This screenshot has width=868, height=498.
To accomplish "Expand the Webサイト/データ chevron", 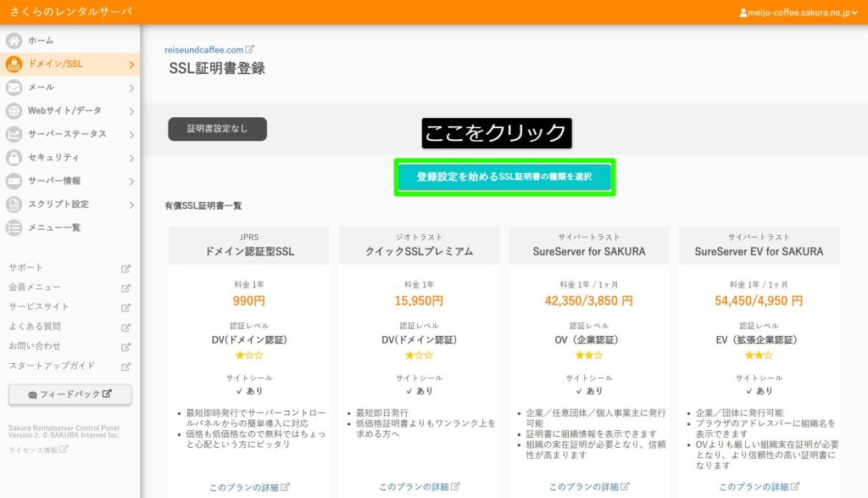I will click(x=131, y=111).
